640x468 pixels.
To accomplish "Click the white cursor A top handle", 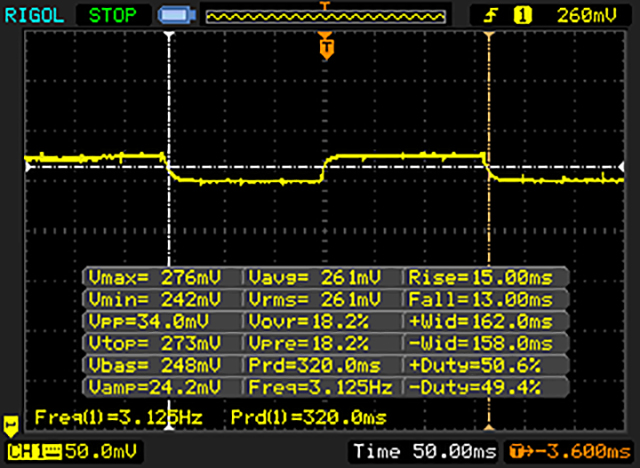I will coord(169,35).
